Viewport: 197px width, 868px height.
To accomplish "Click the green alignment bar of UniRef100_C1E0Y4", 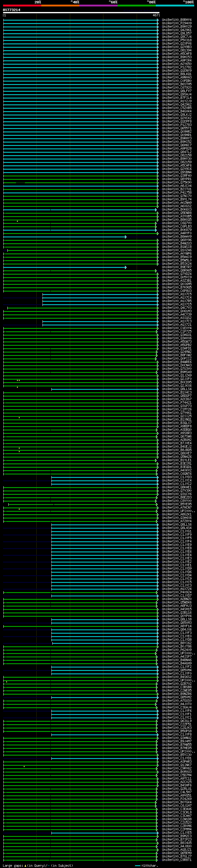I will coord(81,328).
